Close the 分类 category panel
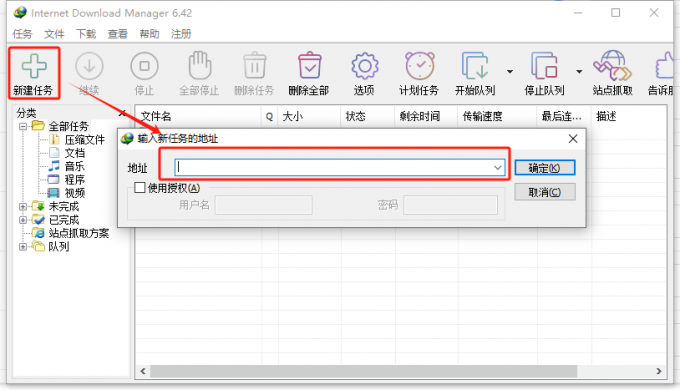 [122, 113]
